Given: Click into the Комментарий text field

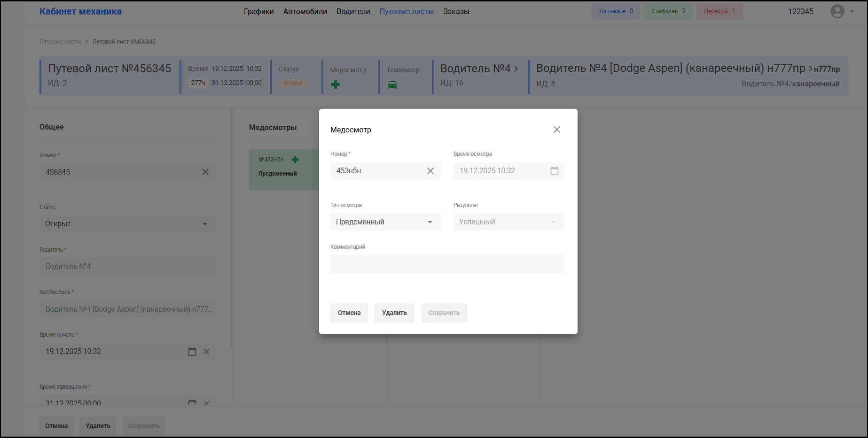Looking at the screenshot, I should pyautogui.click(x=447, y=264).
